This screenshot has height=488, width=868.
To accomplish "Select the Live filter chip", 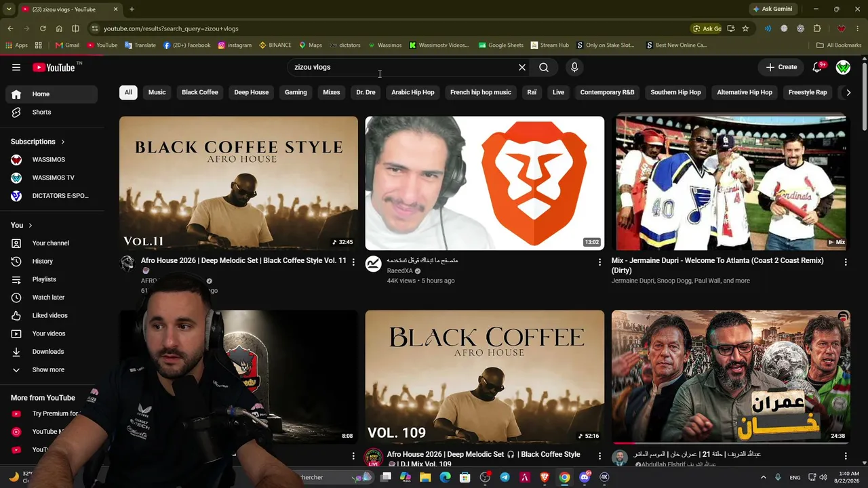I will click(558, 92).
